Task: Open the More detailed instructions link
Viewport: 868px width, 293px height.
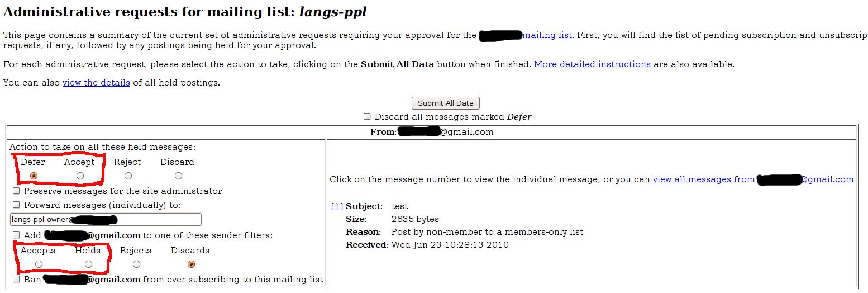Action: pos(592,64)
